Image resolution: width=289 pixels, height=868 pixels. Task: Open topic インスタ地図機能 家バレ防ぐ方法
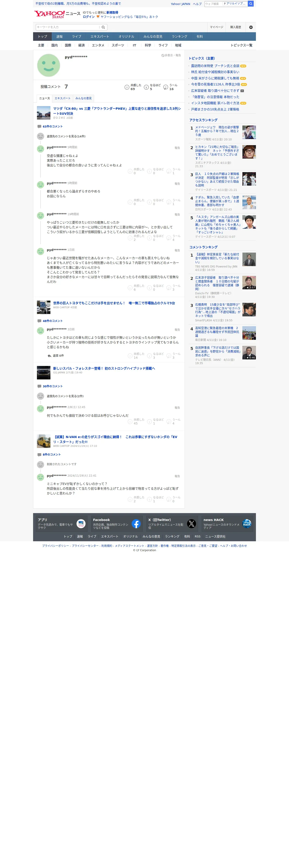click(x=215, y=103)
